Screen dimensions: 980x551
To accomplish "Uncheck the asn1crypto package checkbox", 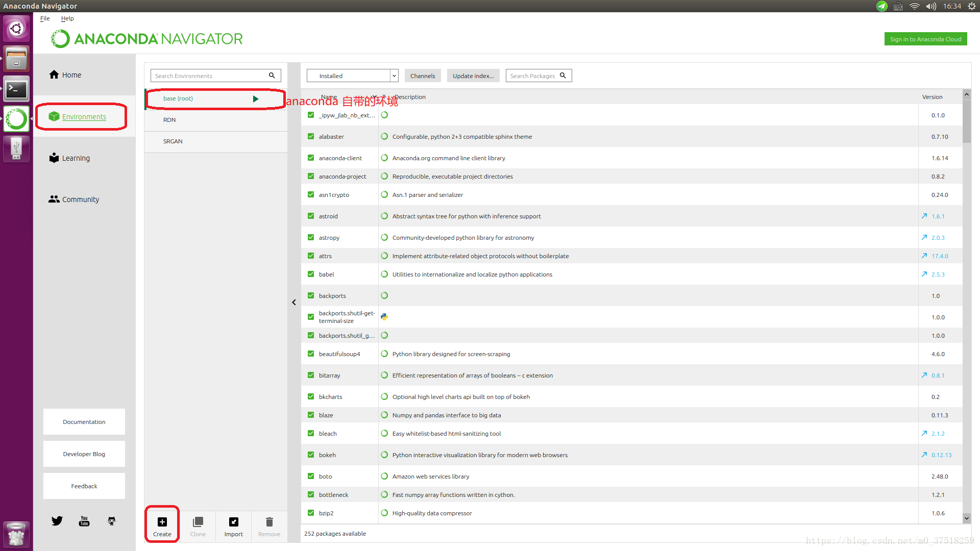I will click(x=311, y=195).
